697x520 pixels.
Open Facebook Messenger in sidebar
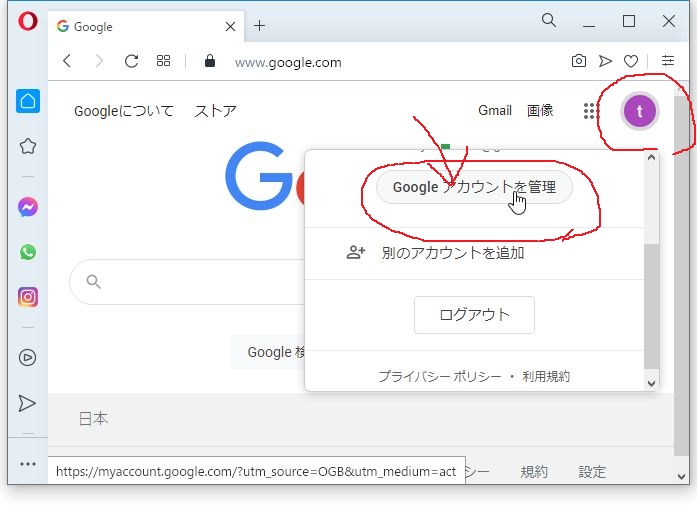click(28, 207)
